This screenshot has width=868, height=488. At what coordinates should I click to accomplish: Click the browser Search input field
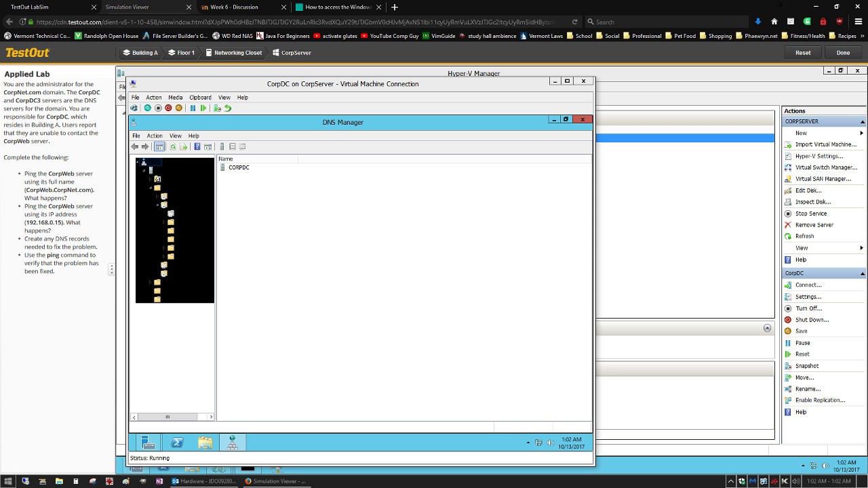pyautogui.click(x=667, y=22)
